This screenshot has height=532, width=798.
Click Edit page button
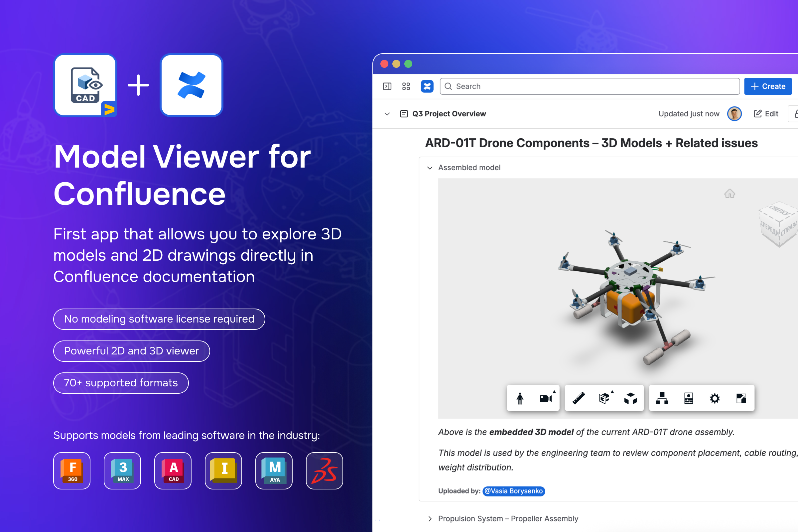766,114
